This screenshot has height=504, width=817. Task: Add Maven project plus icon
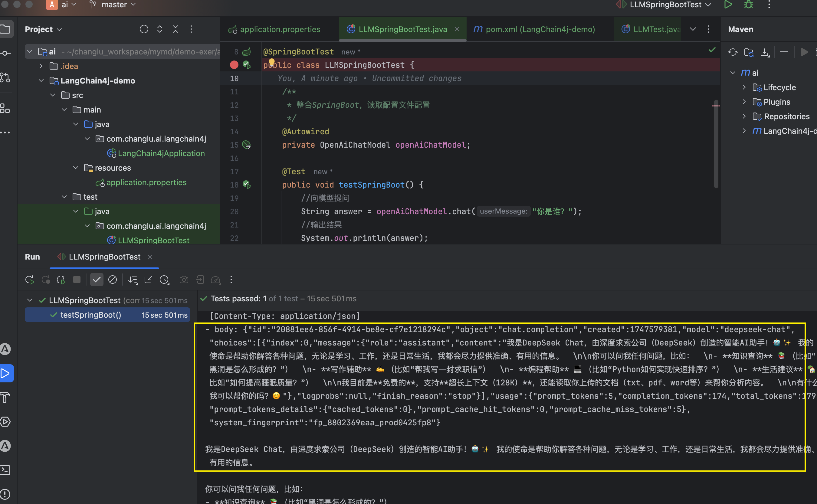point(784,52)
